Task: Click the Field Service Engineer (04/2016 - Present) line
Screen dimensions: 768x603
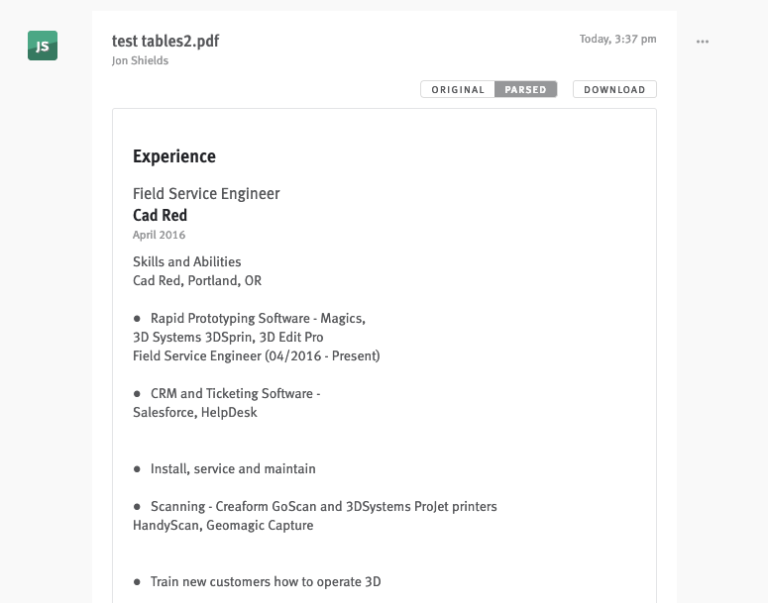Action: click(x=256, y=356)
